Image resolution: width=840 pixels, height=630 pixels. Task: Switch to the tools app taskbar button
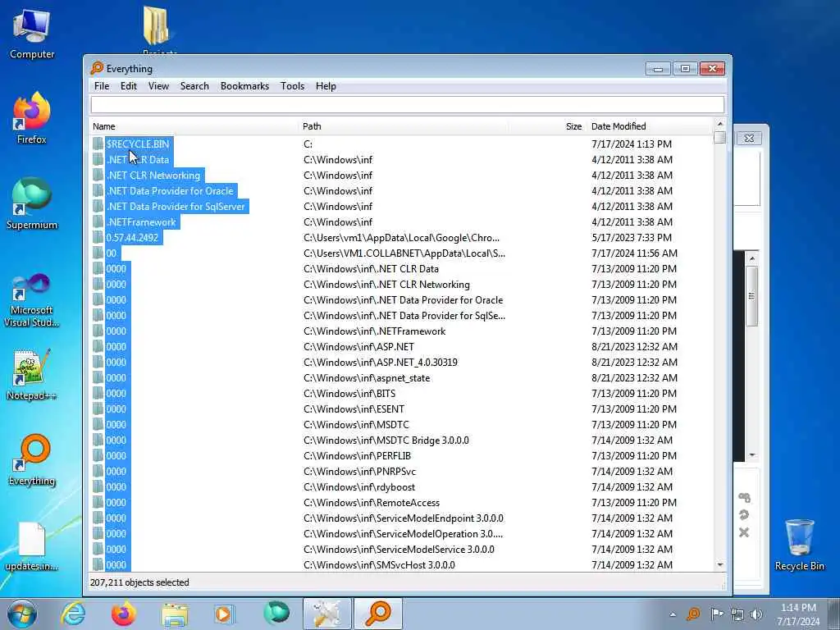coord(326,614)
